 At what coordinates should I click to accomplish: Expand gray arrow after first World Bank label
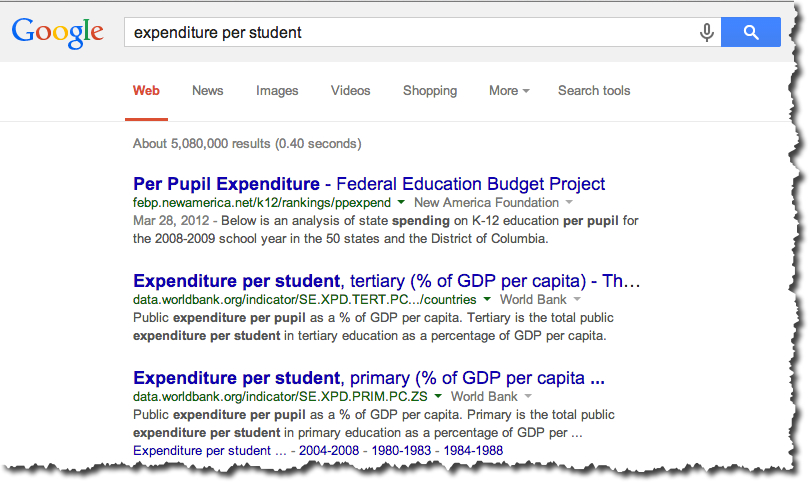coord(577,300)
